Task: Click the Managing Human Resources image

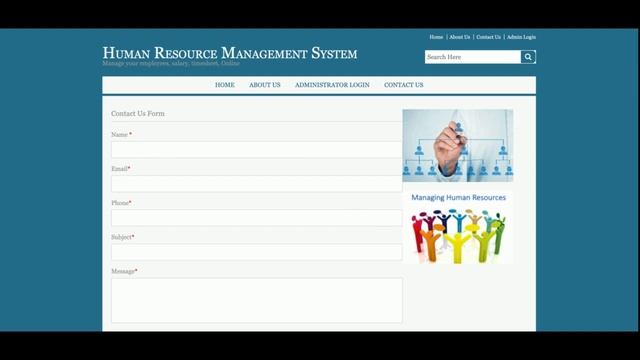Action: tap(458, 228)
